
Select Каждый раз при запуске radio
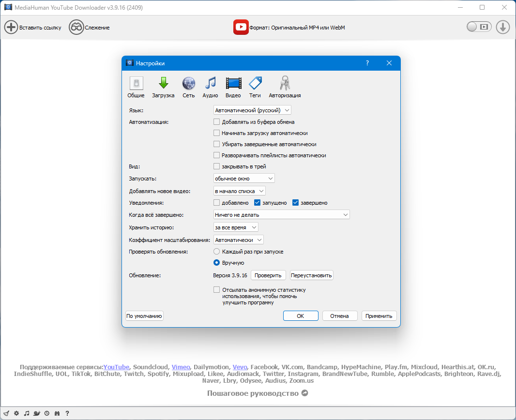216,252
